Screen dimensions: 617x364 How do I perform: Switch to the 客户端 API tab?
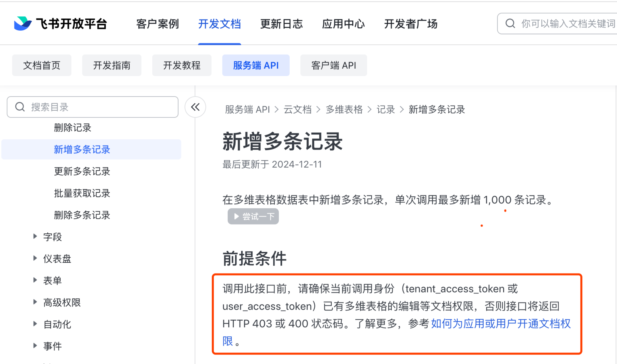[x=333, y=66]
